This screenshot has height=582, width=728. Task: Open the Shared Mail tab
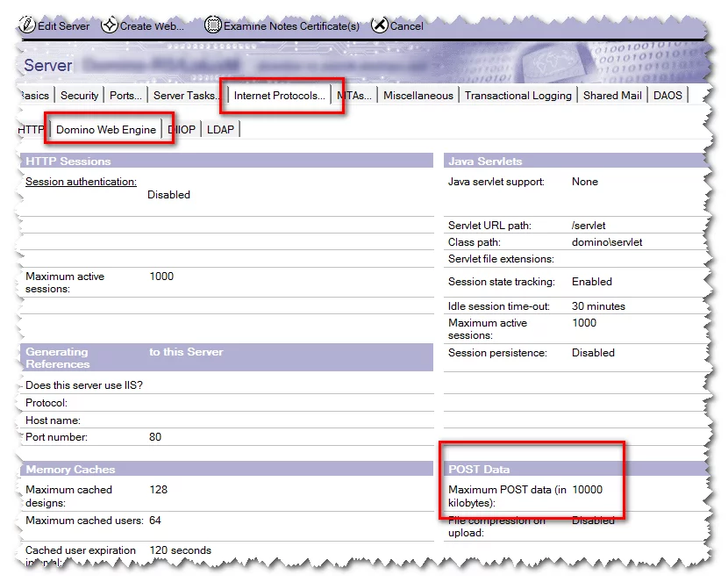point(612,96)
